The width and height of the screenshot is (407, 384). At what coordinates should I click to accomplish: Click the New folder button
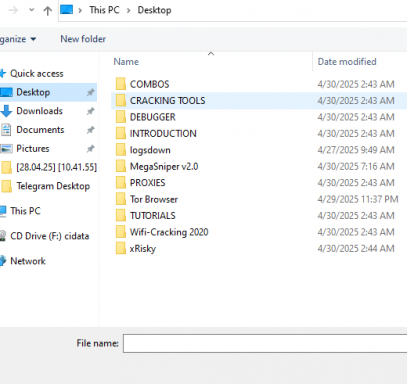[x=83, y=39]
